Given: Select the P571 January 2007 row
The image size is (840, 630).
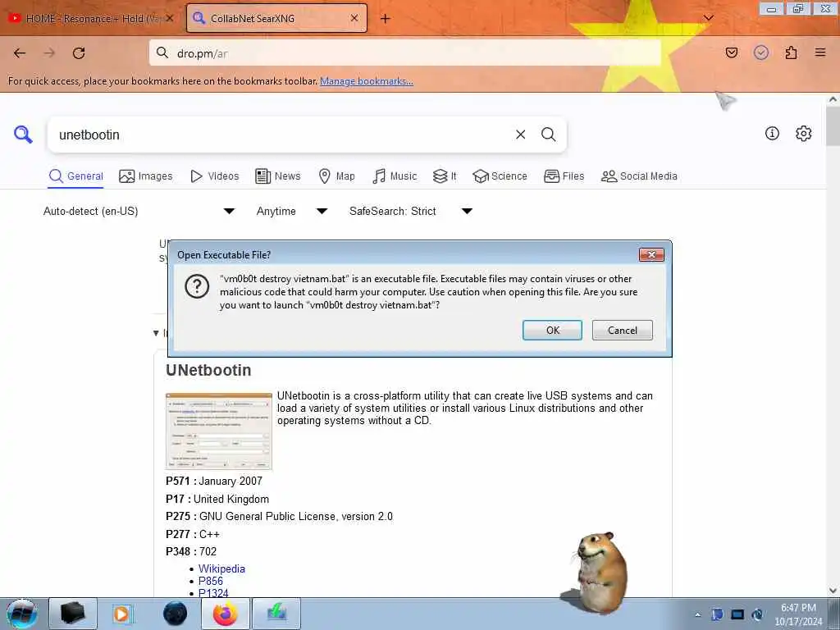Looking at the screenshot, I should pos(214,481).
